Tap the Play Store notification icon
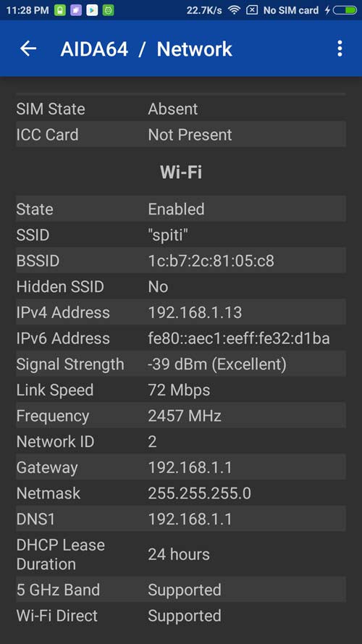The image size is (362, 644). 92,10
